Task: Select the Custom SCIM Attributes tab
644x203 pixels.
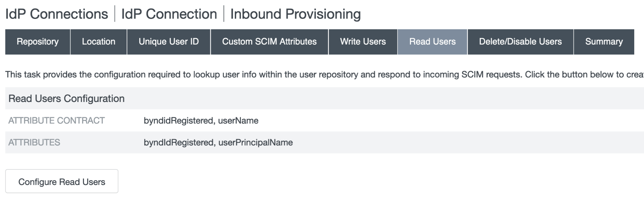Action: coord(269,42)
